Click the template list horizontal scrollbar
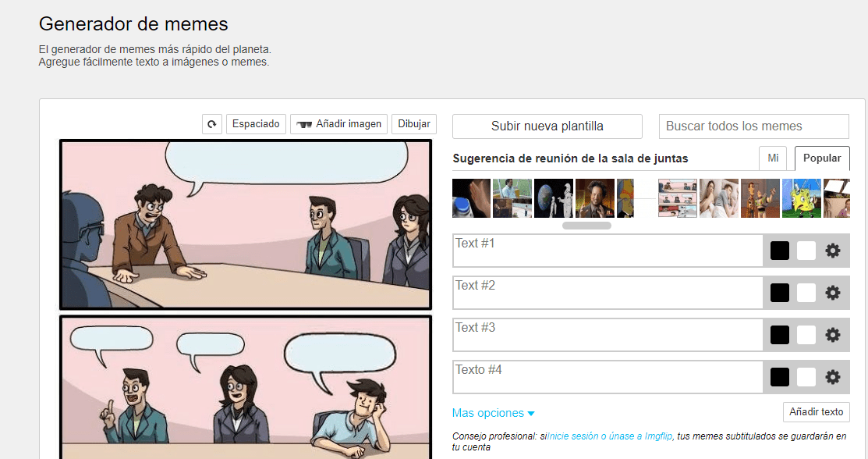Image resolution: width=868 pixels, height=459 pixels. tap(586, 226)
